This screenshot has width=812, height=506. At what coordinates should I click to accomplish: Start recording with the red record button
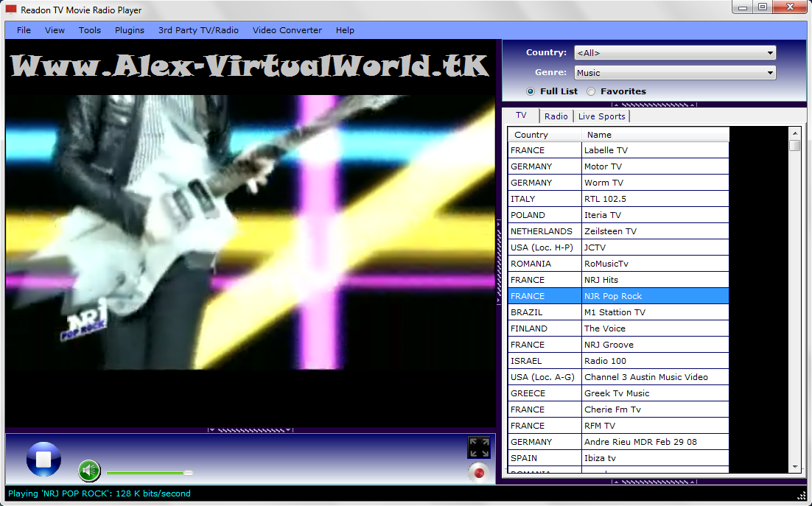point(479,472)
